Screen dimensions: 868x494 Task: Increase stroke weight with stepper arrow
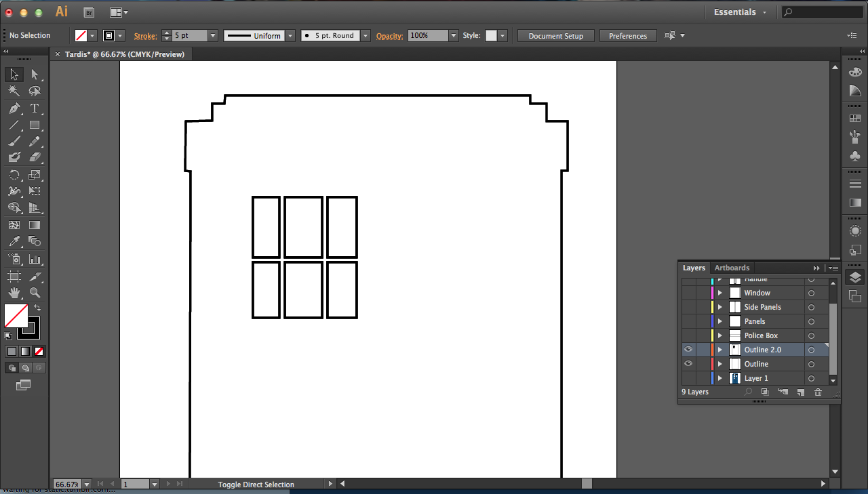point(167,33)
